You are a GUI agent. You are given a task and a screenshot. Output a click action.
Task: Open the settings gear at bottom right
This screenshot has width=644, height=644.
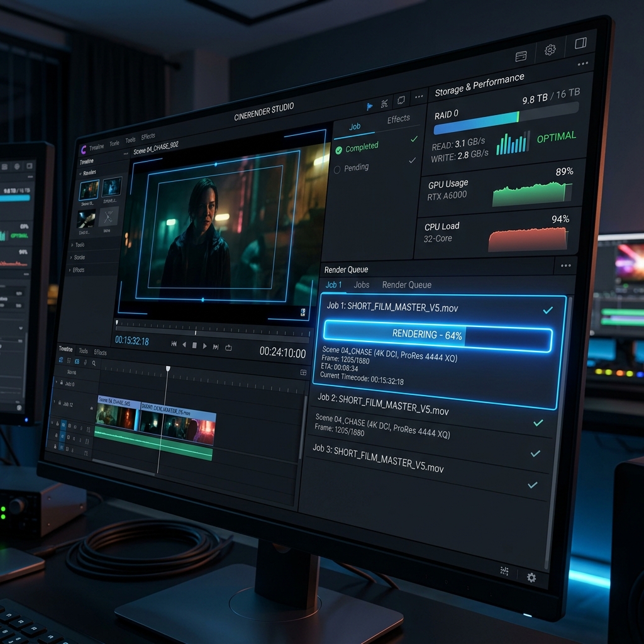pyautogui.click(x=531, y=577)
